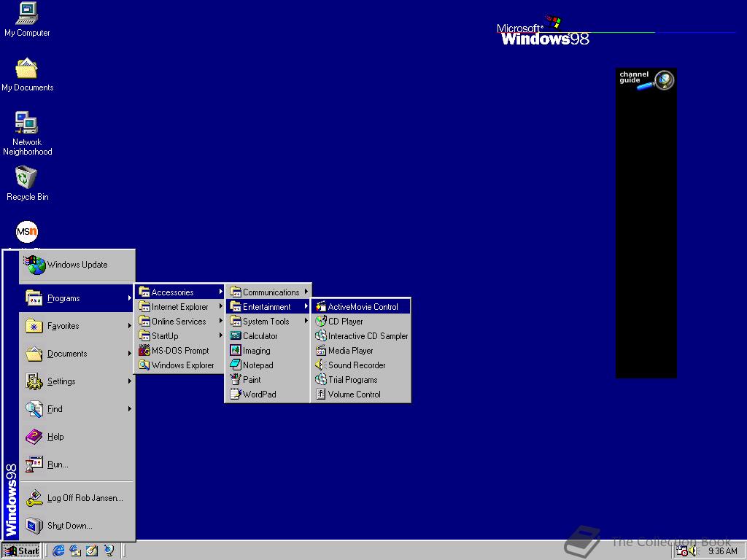747x560 pixels.
Task: Expand the Documents submenu arrow
Action: (x=129, y=354)
